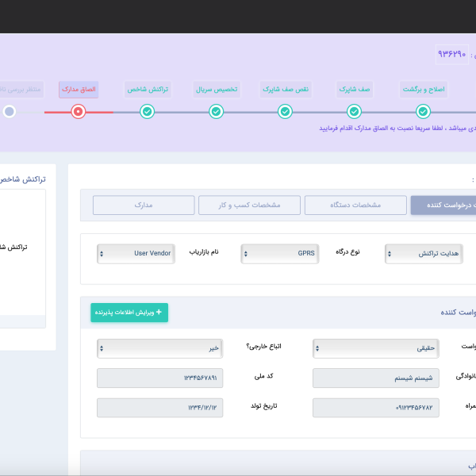Click the الصاق مدارک step label
The height and width of the screenshot is (476, 476).
tap(79, 89)
